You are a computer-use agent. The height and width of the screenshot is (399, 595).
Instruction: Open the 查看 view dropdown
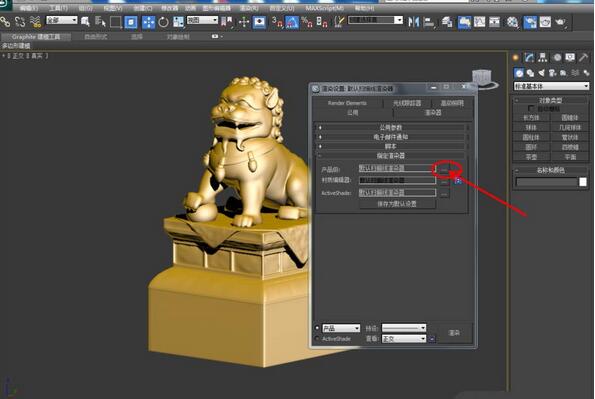click(404, 339)
